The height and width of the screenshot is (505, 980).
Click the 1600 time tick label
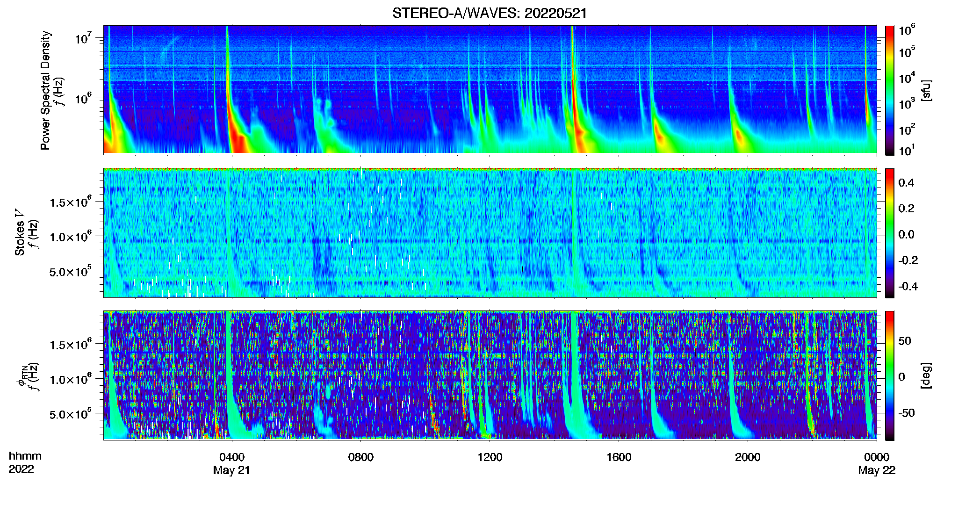[x=619, y=457]
